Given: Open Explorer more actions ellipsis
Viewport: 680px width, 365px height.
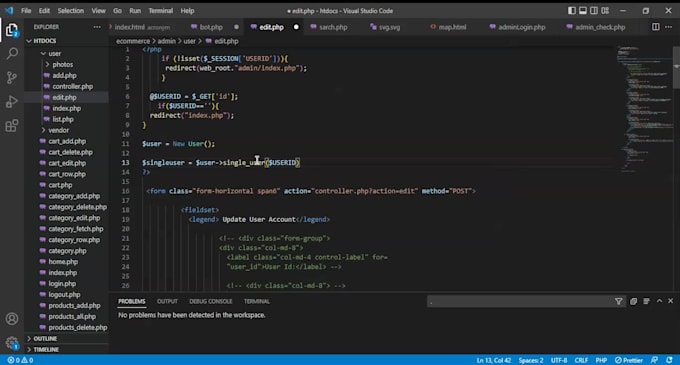Looking at the screenshot, I should tap(97, 27).
